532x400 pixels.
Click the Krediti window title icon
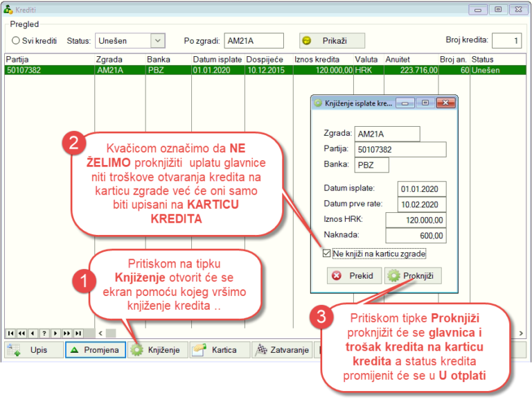[x=8, y=9]
